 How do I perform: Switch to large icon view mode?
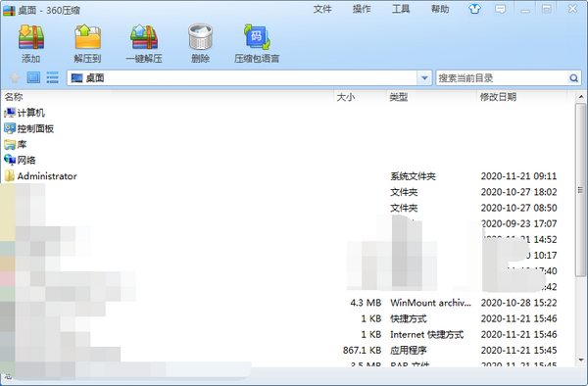[33, 78]
